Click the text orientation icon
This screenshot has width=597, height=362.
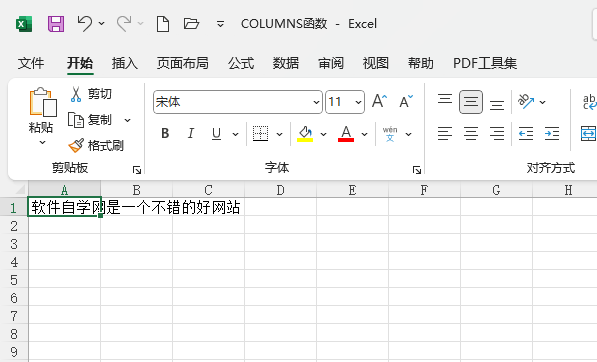tap(526, 101)
